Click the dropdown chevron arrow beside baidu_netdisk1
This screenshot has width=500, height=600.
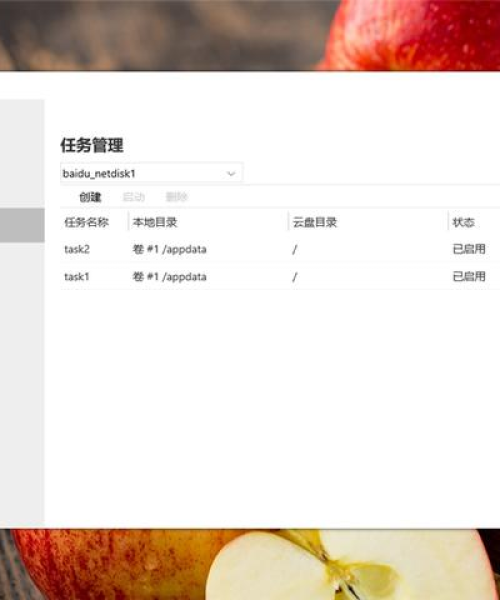231,174
